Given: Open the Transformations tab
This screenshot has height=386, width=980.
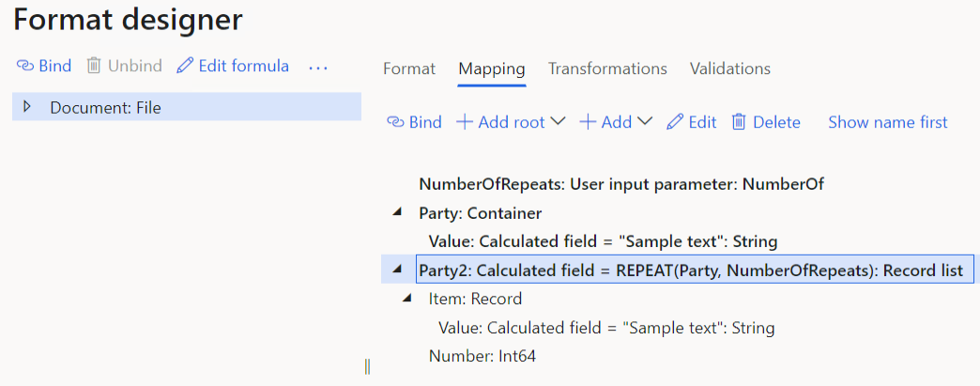Looking at the screenshot, I should coord(607,69).
